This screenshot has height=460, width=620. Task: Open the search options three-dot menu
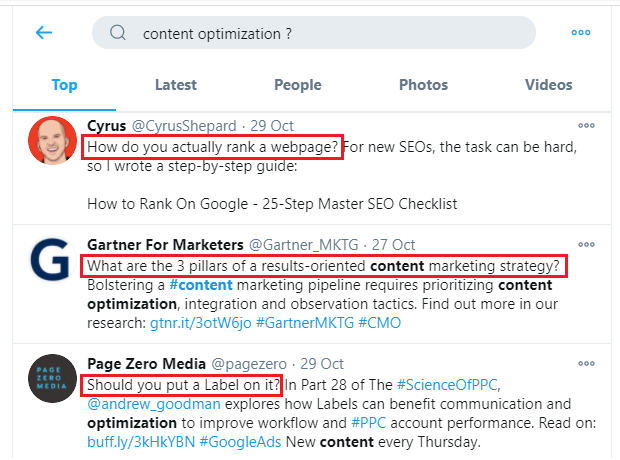581,33
